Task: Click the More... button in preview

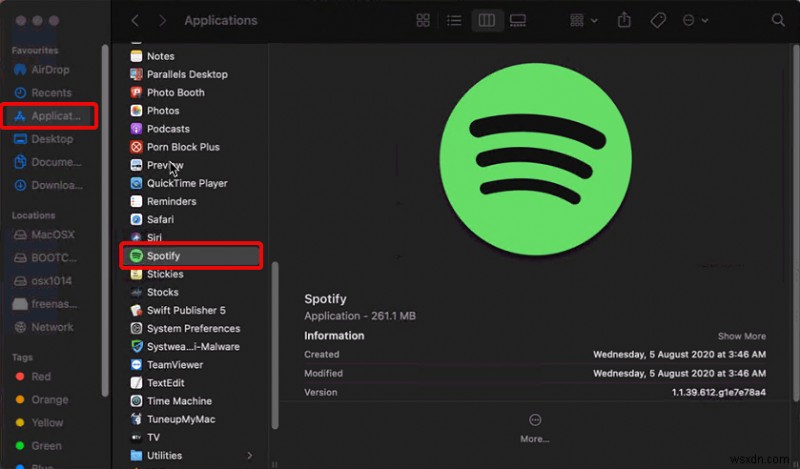Action: pyautogui.click(x=535, y=428)
